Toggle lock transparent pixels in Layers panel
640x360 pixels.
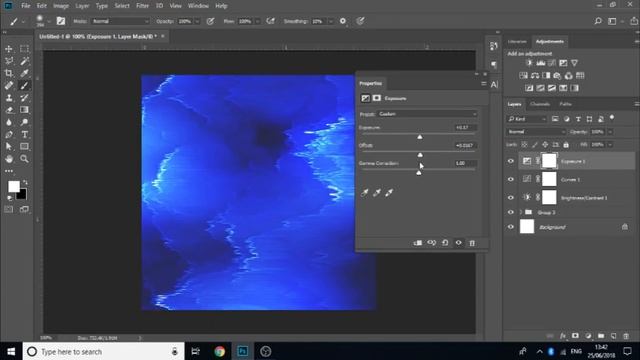(x=524, y=144)
